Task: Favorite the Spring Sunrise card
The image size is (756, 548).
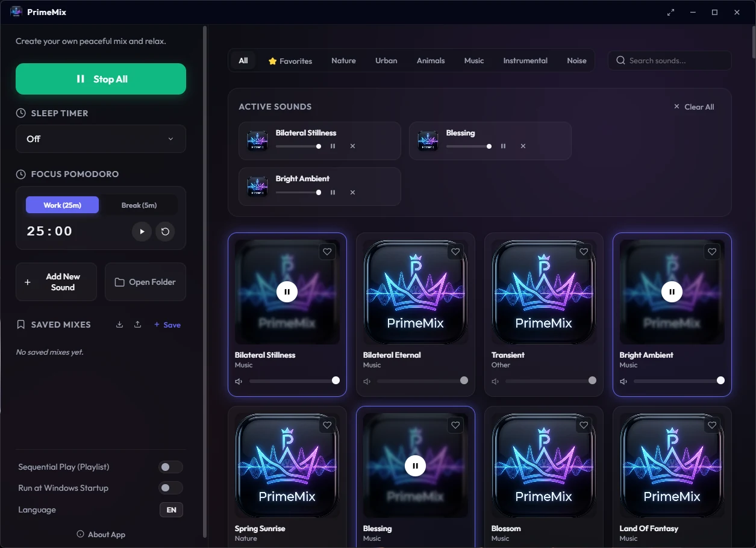Action: tap(327, 425)
